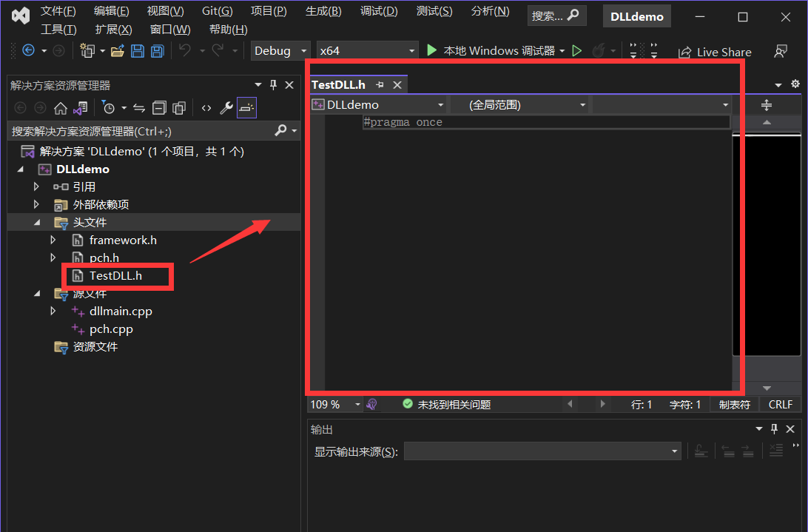Open the x64 platform dropdown
Image resolution: width=808 pixels, height=532 pixels.
click(367, 50)
